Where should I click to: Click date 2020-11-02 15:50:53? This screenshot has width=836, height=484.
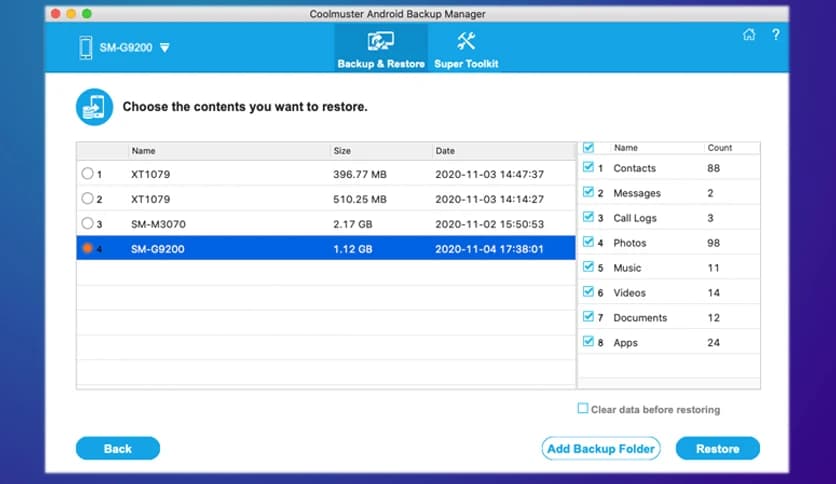coord(489,224)
